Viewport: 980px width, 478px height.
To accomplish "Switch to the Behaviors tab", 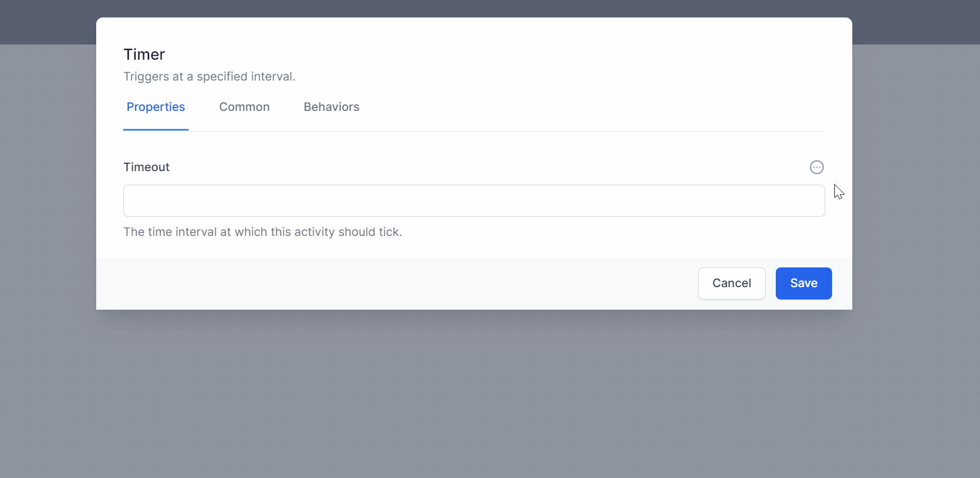I will tap(331, 107).
